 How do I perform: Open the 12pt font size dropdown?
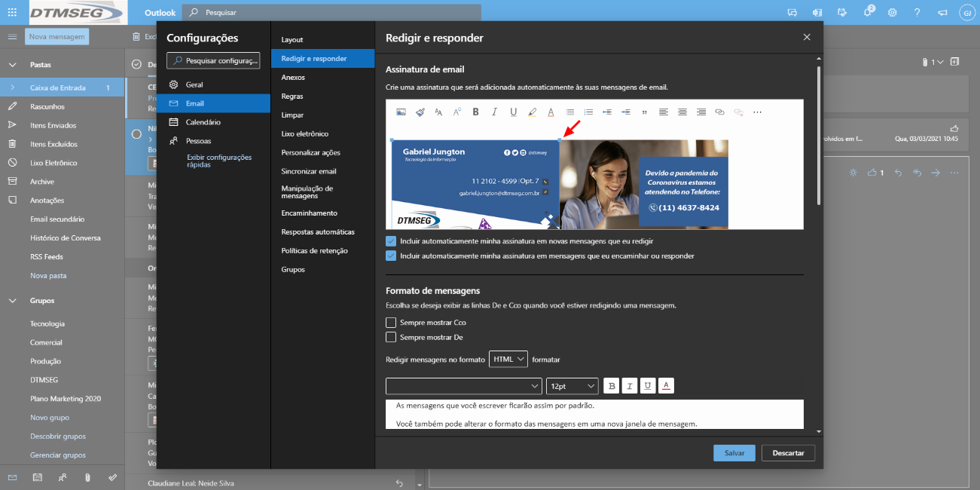click(572, 386)
